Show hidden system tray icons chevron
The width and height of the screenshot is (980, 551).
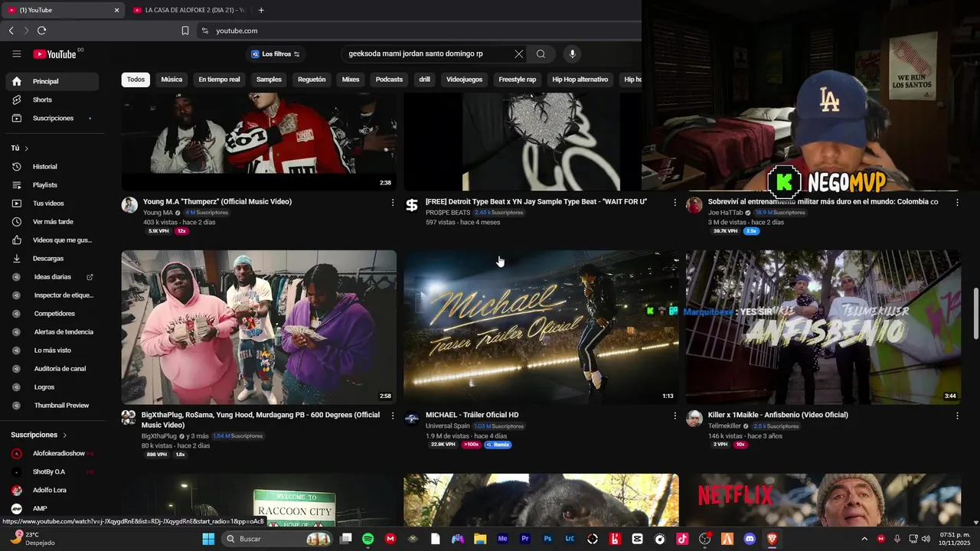coord(864,539)
